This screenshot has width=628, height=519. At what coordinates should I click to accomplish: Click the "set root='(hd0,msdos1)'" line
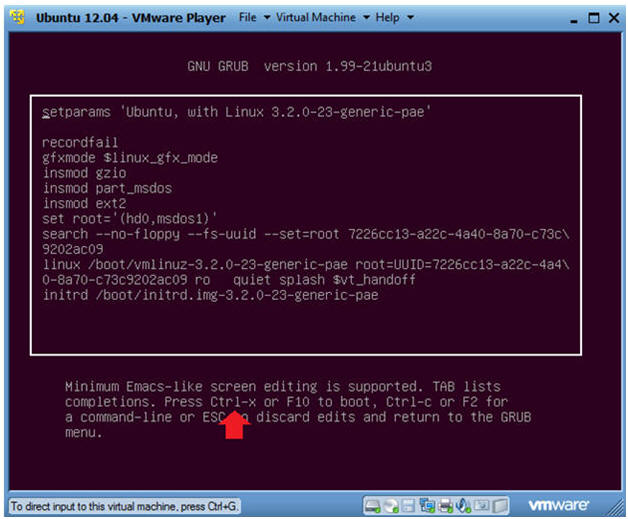pyautogui.click(x=130, y=219)
